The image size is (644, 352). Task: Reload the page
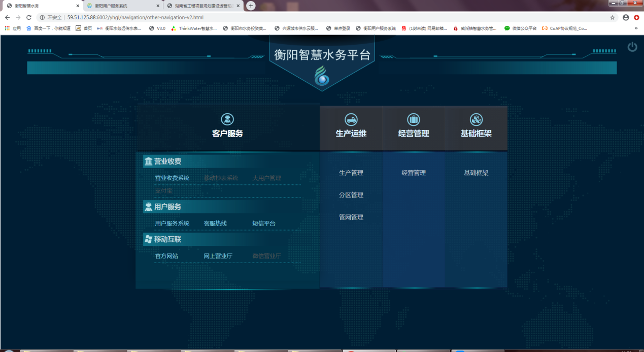coord(29,17)
